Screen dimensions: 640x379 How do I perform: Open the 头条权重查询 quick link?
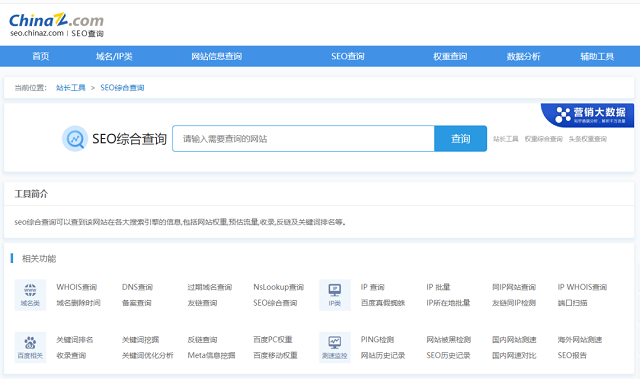[x=588, y=139]
